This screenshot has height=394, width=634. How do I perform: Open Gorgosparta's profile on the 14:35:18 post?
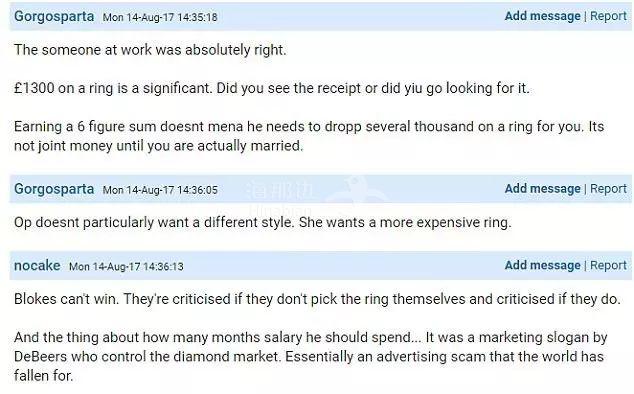pyautogui.click(x=54, y=17)
